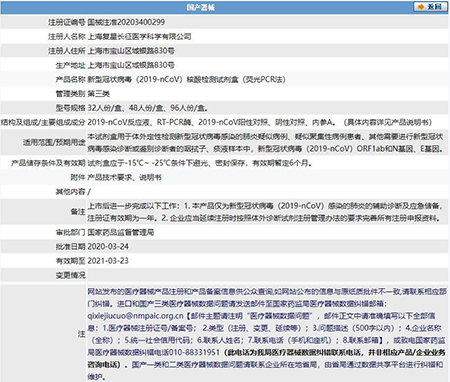
Task: Click registrant name 上海复星长征医学科学有限公司
Action: pyautogui.click(x=139, y=36)
